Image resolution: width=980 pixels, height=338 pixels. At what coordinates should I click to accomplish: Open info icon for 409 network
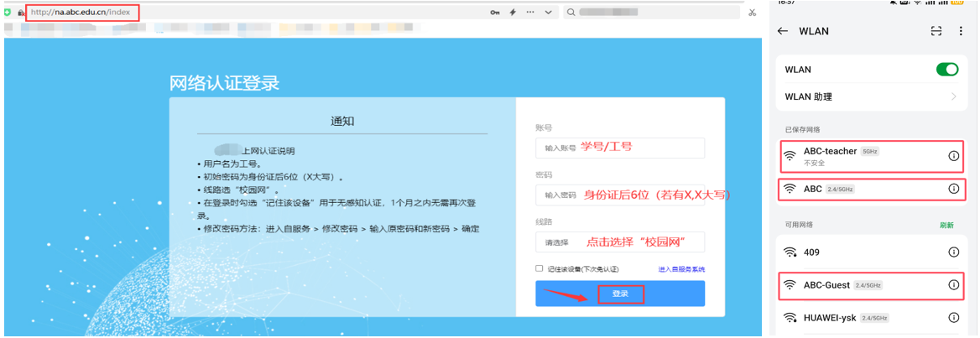point(953,252)
